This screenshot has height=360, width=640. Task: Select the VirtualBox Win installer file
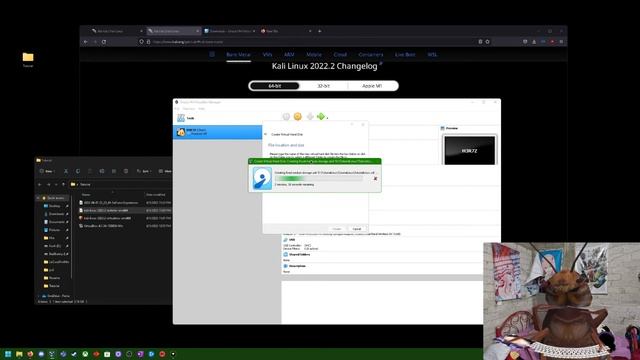click(x=125, y=226)
